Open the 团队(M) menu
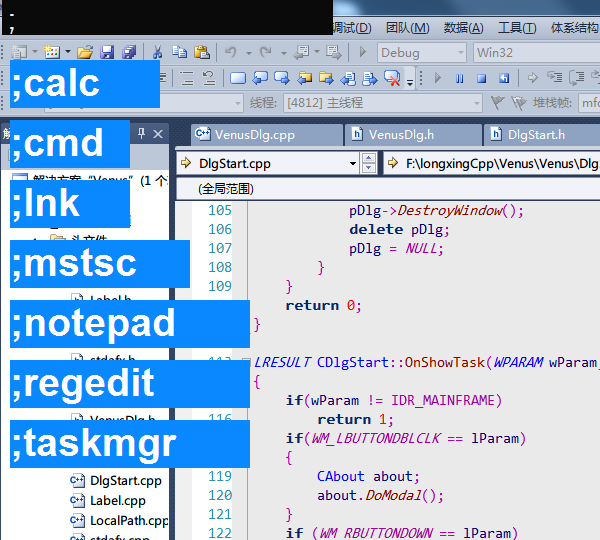This screenshot has height=540, width=600. (x=408, y=28)
